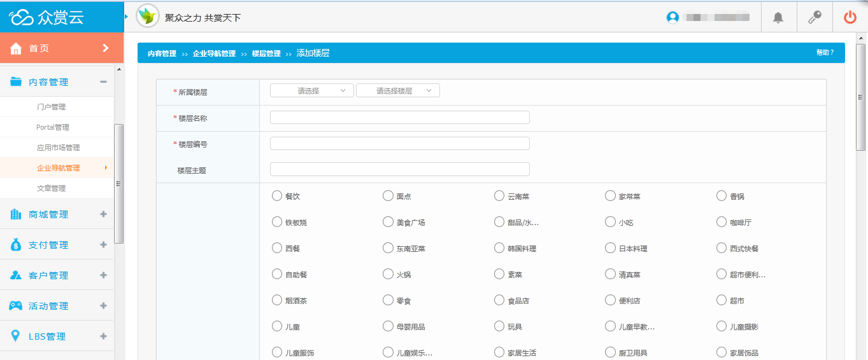Choose the 火锅 radio option
This screenshot has width=868, height=360.
pos(388,274)
